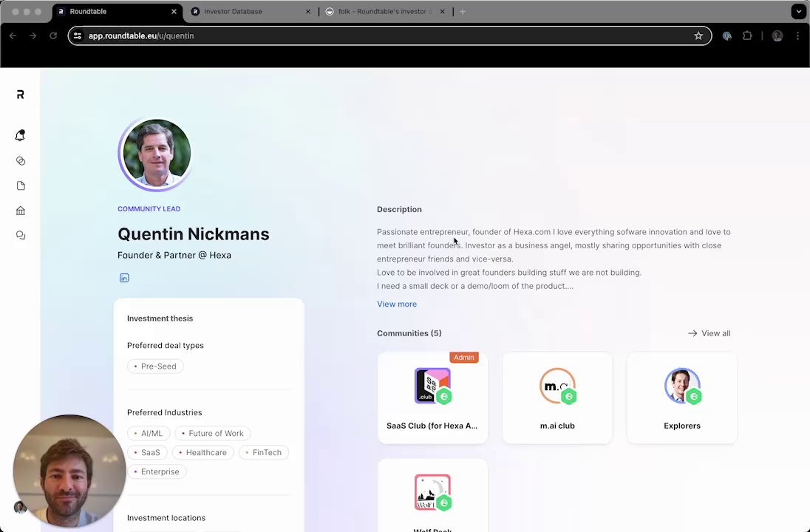
Task: Click View all communities link
Action: (709, 333)
